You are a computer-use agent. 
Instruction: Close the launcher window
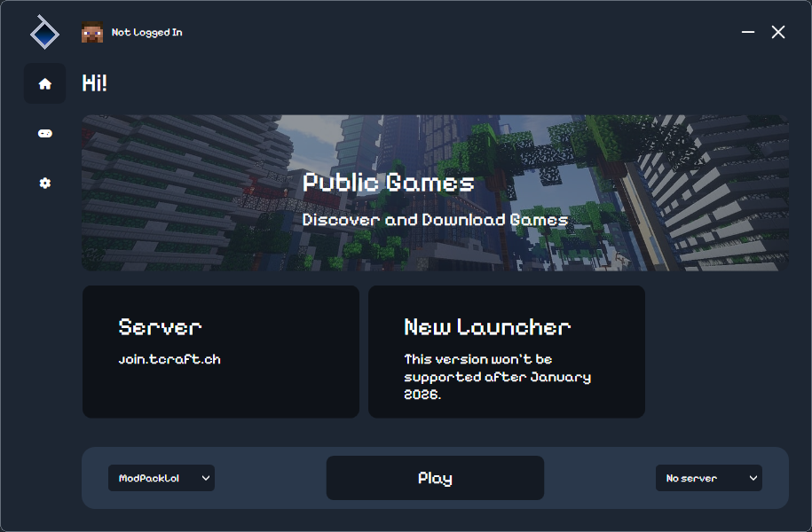(x=777, y=32)
